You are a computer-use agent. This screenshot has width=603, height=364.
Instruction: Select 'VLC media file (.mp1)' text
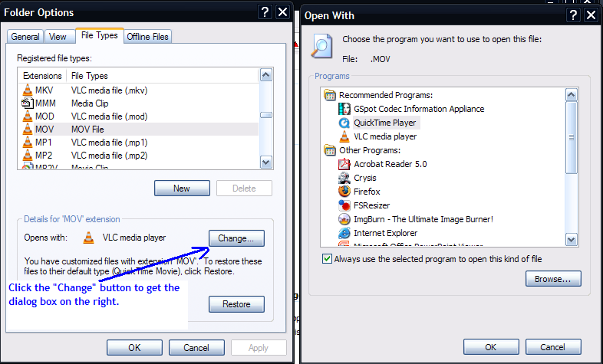[x=109, y=143]
